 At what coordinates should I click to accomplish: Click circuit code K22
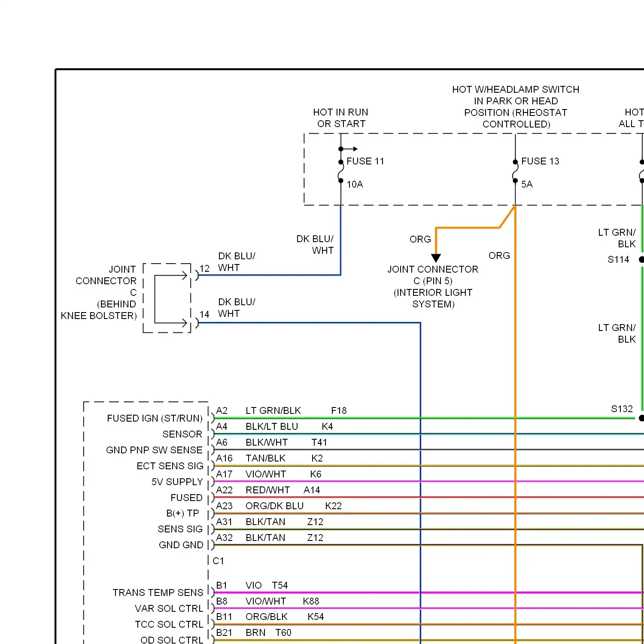pyautogui.click(x=333, y=506)
